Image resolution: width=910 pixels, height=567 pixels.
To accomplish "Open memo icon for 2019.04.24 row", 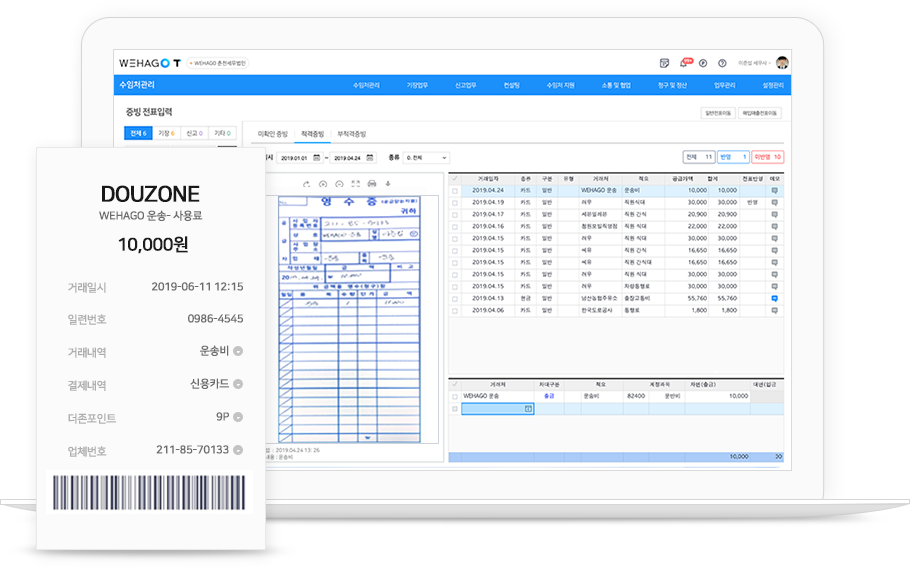I will click(774, 190).
